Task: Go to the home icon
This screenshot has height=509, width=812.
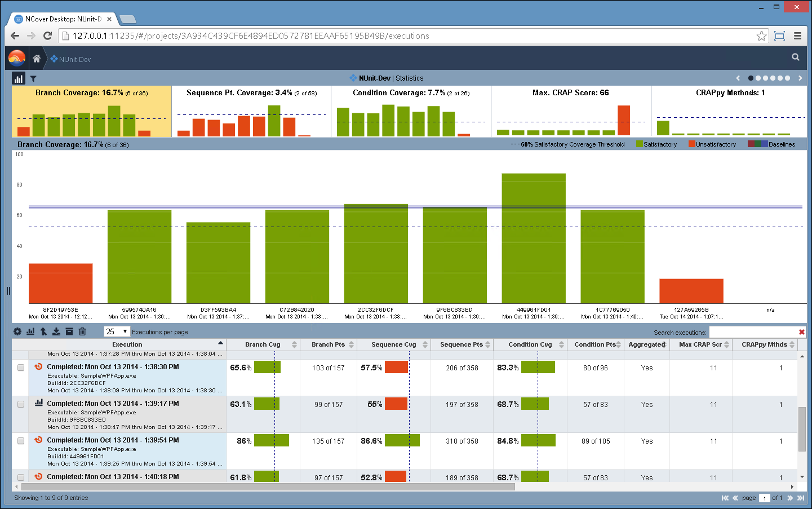Action: [x=37, y=59]
